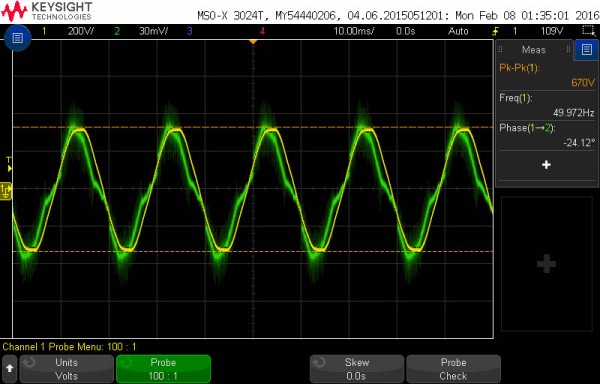Add a measurement with the white plus
600x384 pixels.
point(546,165)
